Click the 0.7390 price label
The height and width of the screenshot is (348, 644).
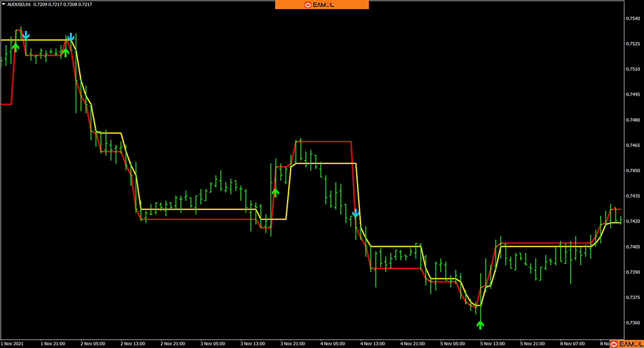(x=633, y=272)
